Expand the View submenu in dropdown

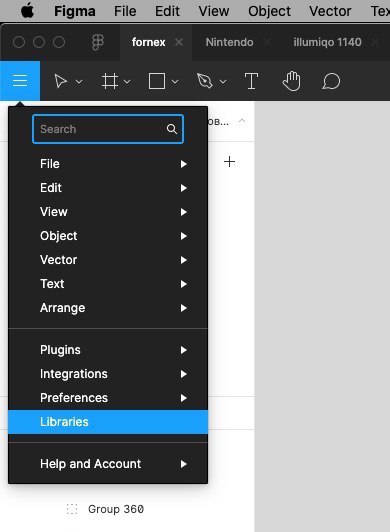click(108, 212)
